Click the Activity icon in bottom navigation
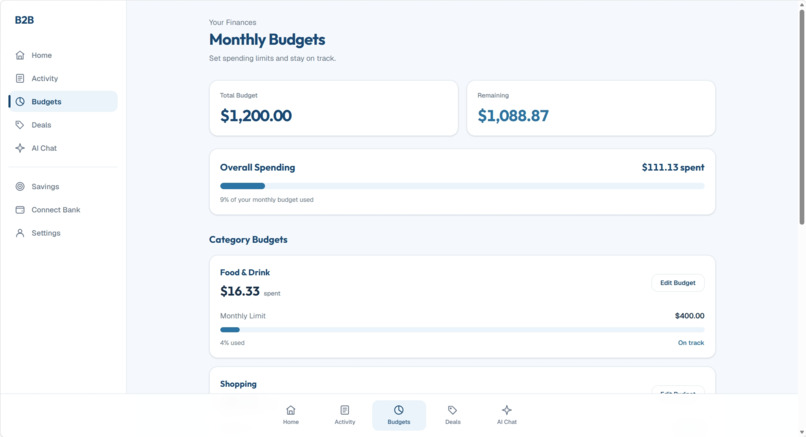The width and height of the screenshot is (806, 437). (345, 410)
